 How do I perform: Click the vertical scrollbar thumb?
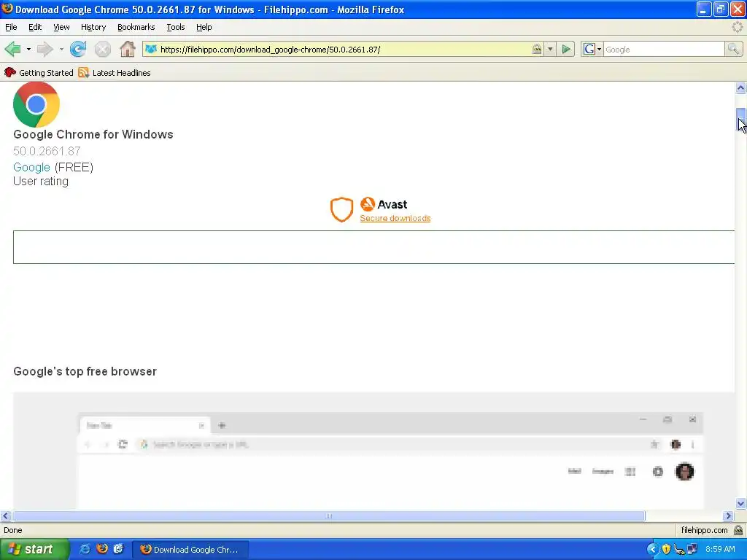pyautogui.click(x=740, y=119)
